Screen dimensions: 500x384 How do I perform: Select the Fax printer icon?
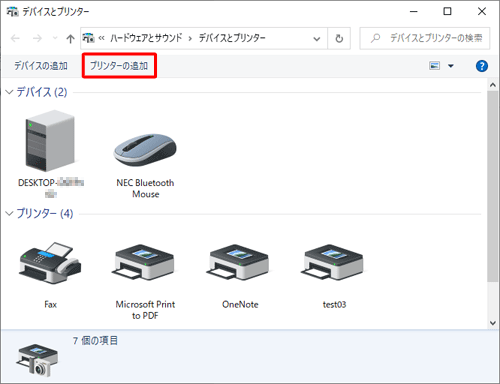pos(50,263)
